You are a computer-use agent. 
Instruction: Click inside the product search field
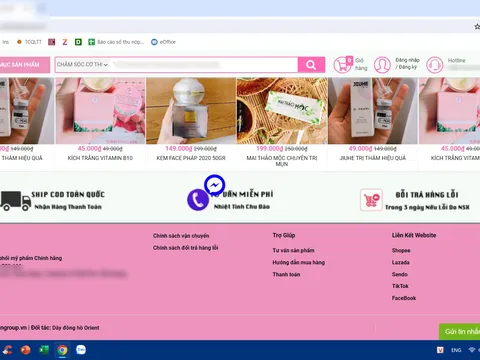click(204, 65)
